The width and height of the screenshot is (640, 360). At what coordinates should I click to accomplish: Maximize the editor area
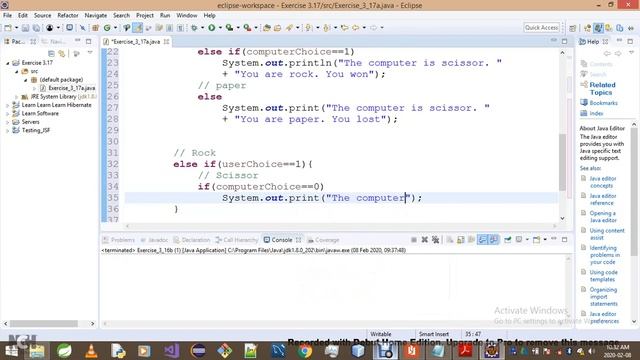564,41
